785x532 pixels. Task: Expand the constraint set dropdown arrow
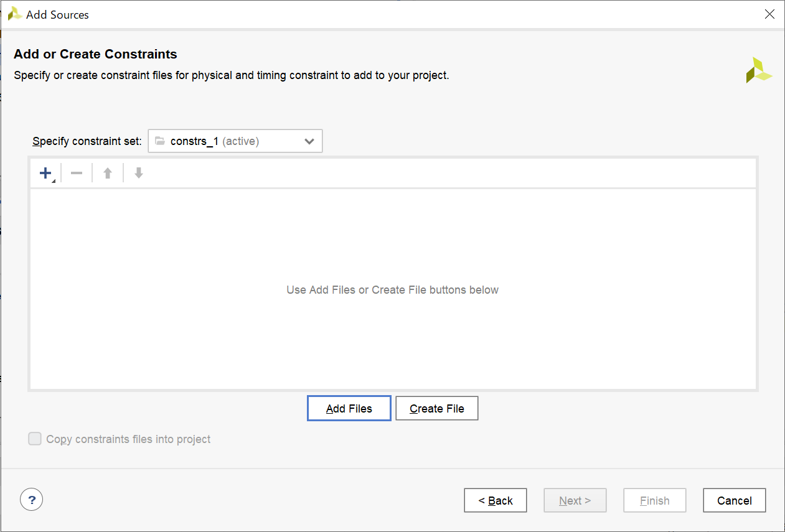tap(309, 141)
